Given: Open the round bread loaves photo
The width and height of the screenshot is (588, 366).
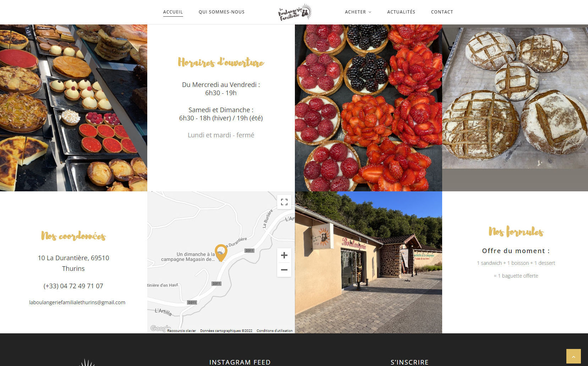Looking at the screenshot, I should pos(515,98).
